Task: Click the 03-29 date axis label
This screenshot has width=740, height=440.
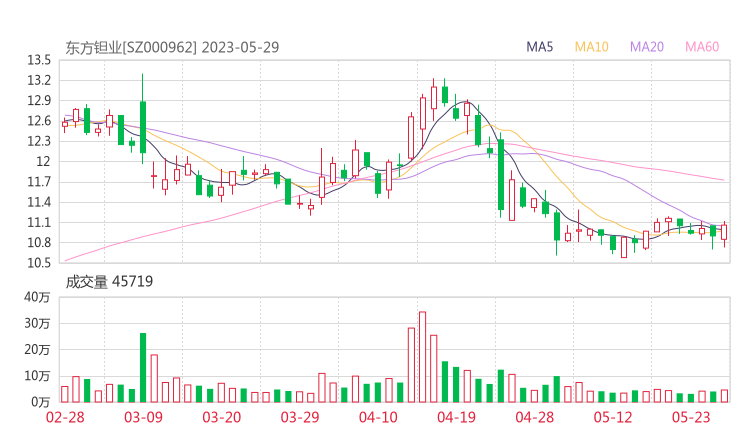Action: pyautogui.click(x=300, y=417)
